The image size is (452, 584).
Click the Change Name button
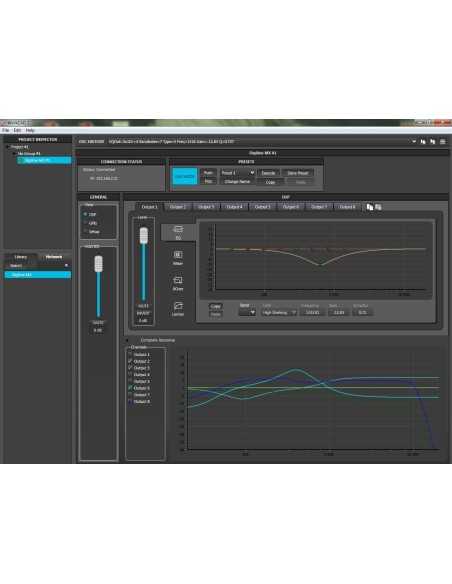tap(237, 181)
